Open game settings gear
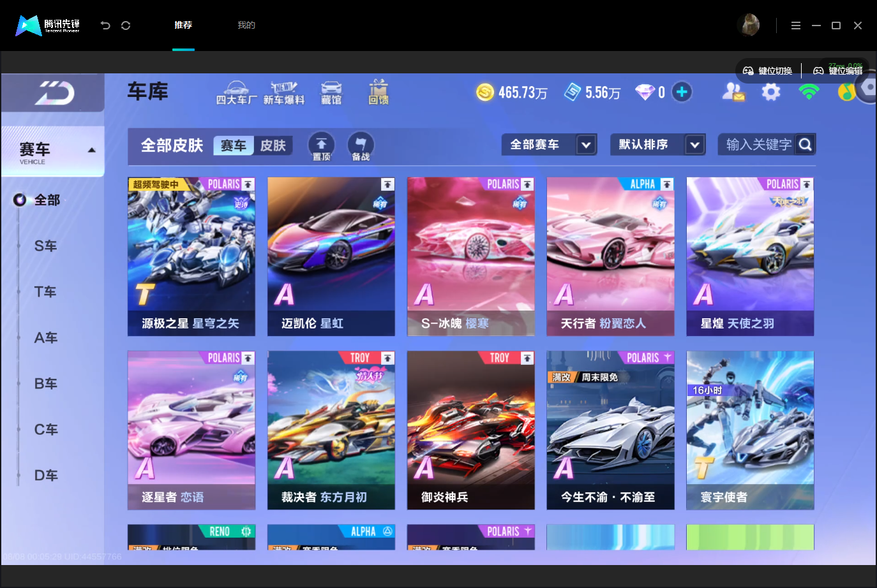This screenshot has width=877, height=588. tap(771, 92)
